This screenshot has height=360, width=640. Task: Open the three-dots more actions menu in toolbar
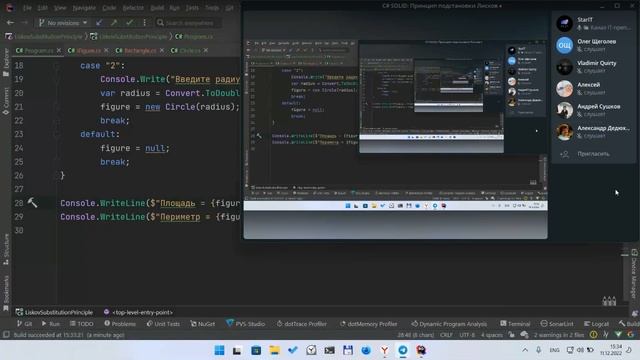(x=144, y=22)
